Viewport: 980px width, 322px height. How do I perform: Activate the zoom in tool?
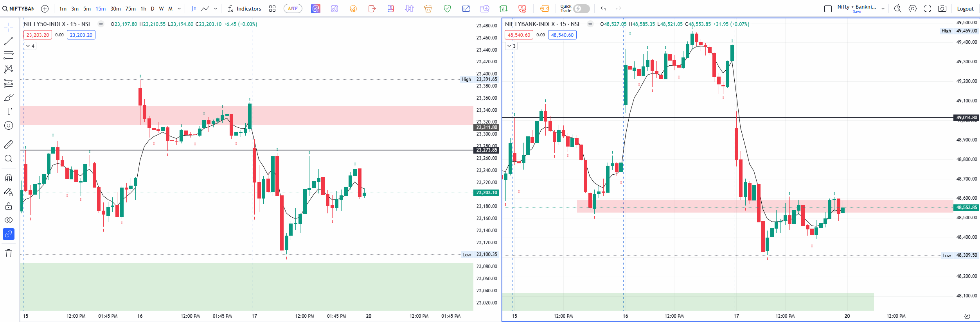click(x=9, y=159)
